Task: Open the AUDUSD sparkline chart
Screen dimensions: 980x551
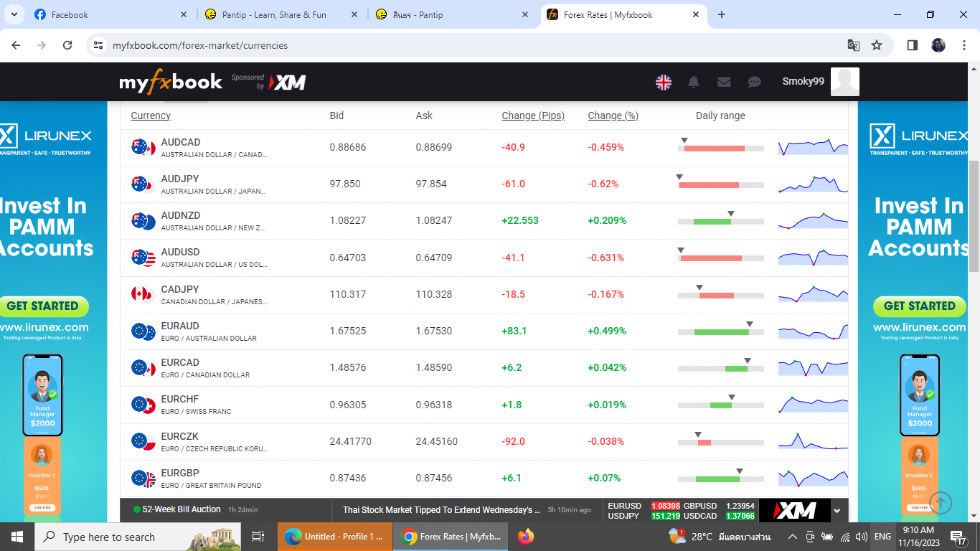Action: (x=813, y=257)
